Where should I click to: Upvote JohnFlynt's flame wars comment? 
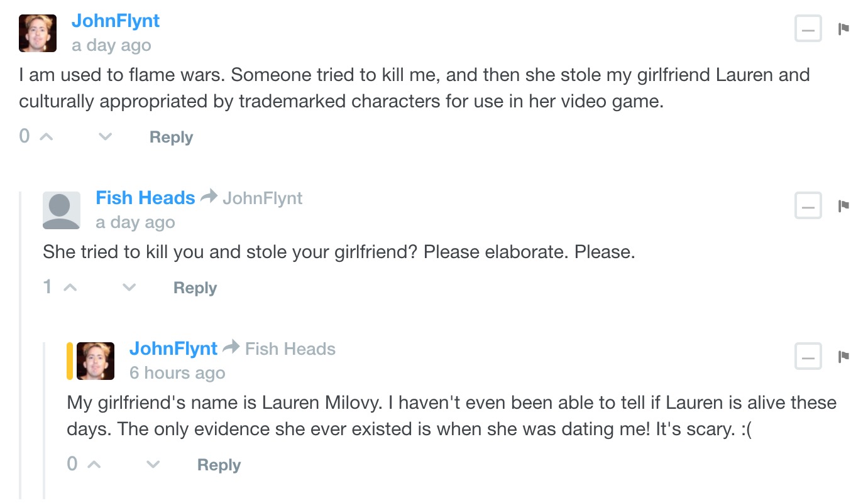[47, 136]
